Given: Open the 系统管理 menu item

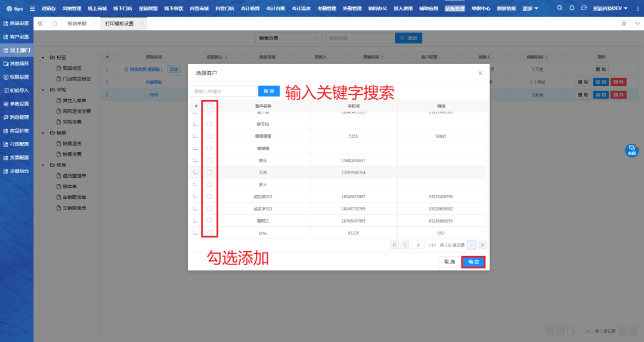Looking at the screenshot, I should click(454, 8).
